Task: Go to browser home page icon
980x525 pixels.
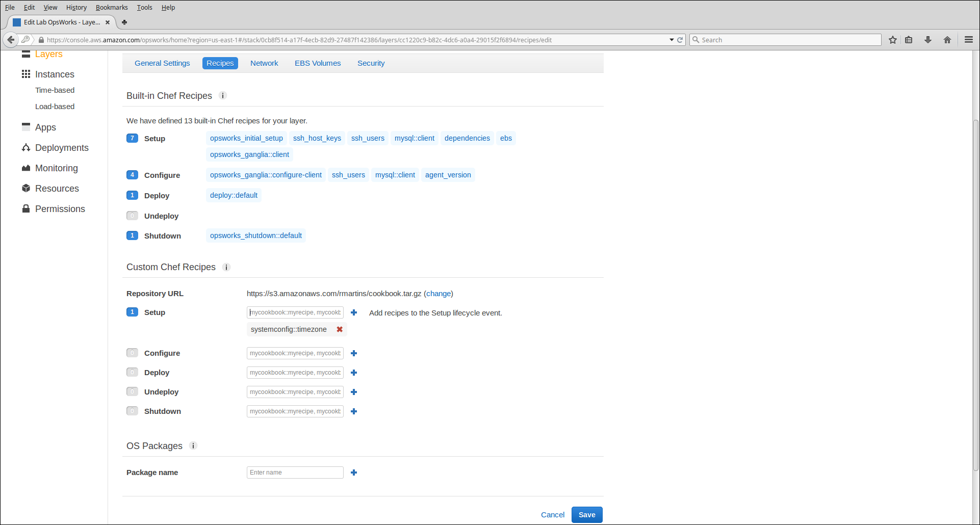Action: pos(947,40)
